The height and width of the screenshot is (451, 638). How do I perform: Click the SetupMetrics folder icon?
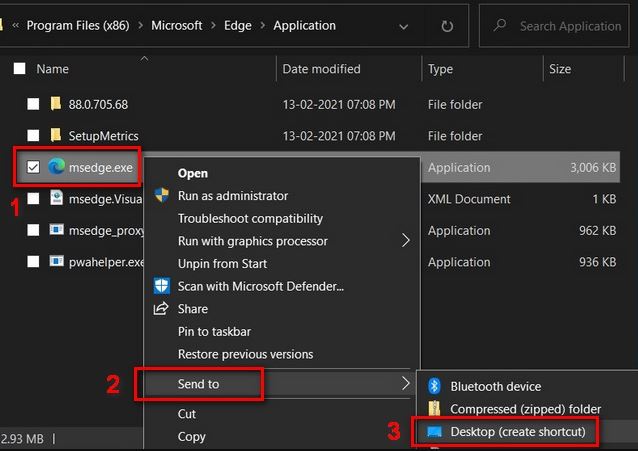coord(56,135)
